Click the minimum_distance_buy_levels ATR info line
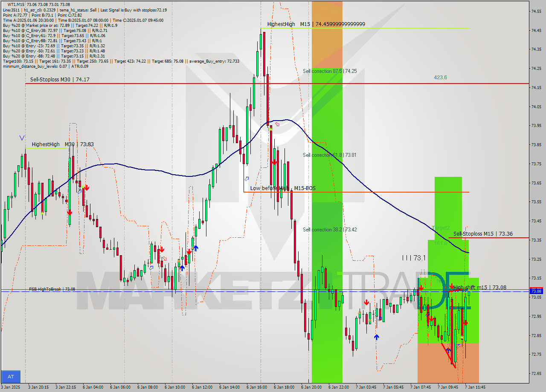This screenshot has width=546, height=392. pos(46,66)
